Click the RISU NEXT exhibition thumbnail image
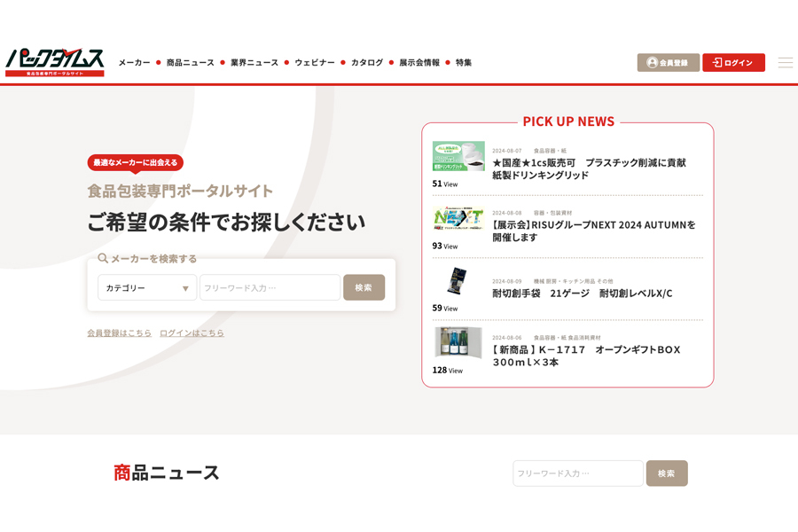 [458, 219]
